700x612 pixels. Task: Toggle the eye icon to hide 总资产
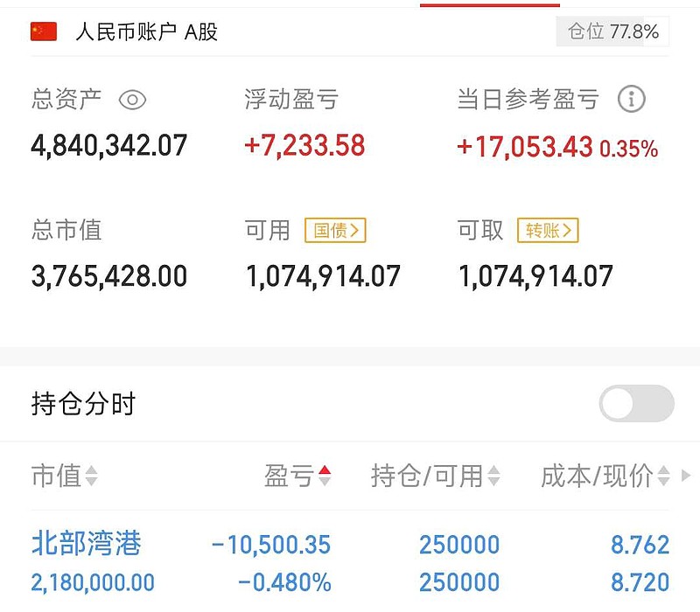pyautogui.click(x=131, y=101)
